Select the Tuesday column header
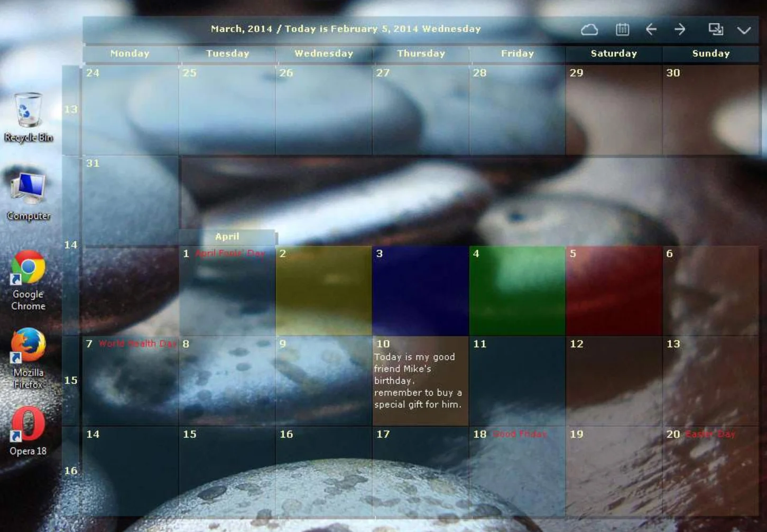The width and height of the screenshot is (767, 532). point(227,53)
